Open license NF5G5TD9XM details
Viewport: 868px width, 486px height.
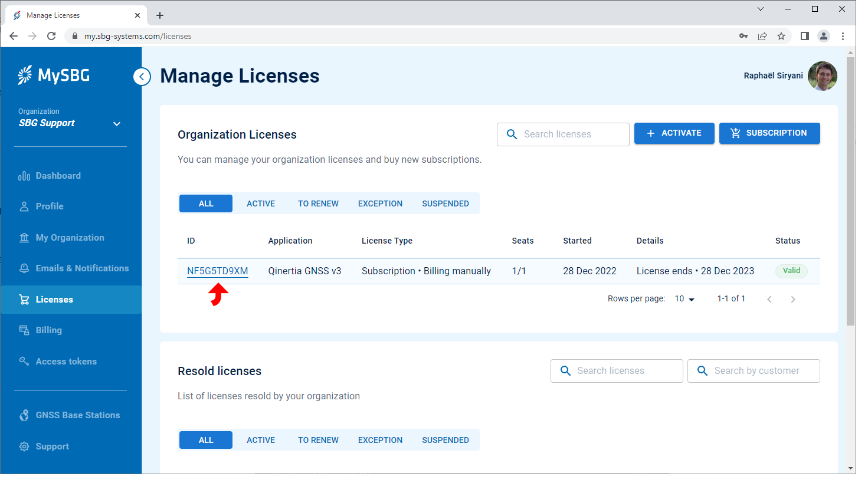click(217, 271)
